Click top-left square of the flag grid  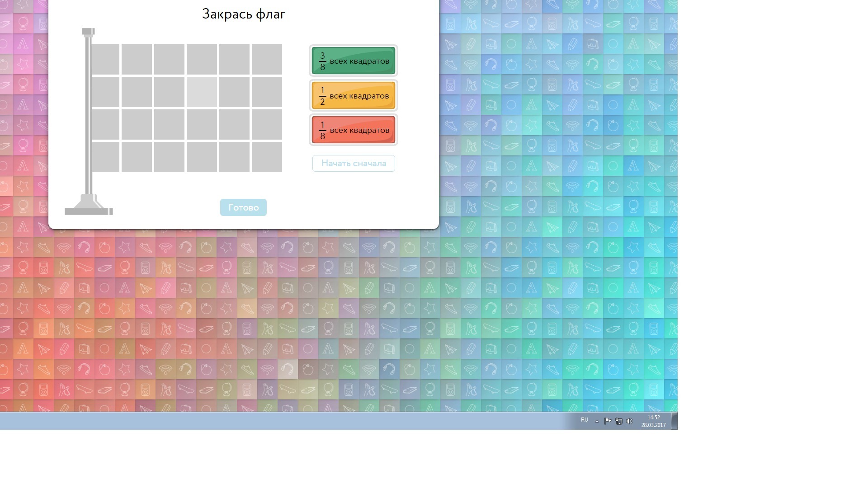click(x=106, y=59)
